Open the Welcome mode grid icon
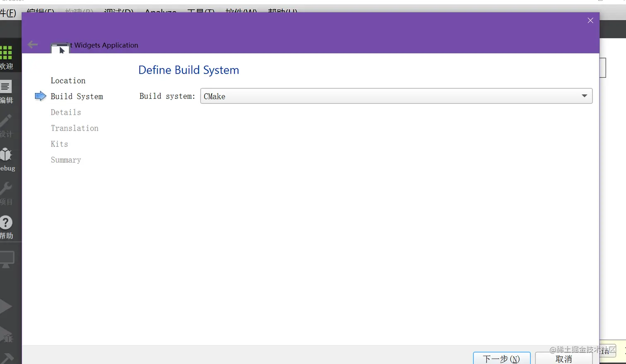This screenshot has height=364, width=626. coord(6,53)
